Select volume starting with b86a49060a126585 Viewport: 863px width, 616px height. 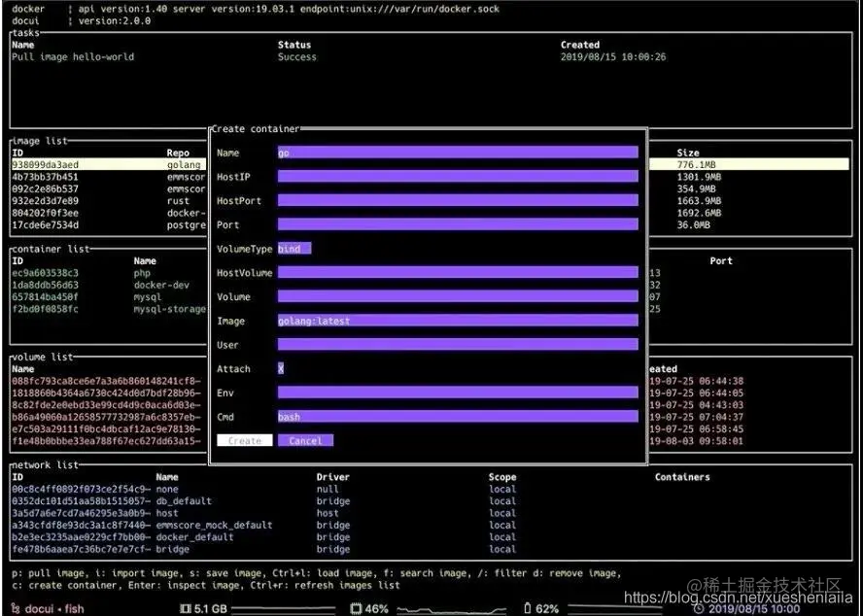point(106,417)
